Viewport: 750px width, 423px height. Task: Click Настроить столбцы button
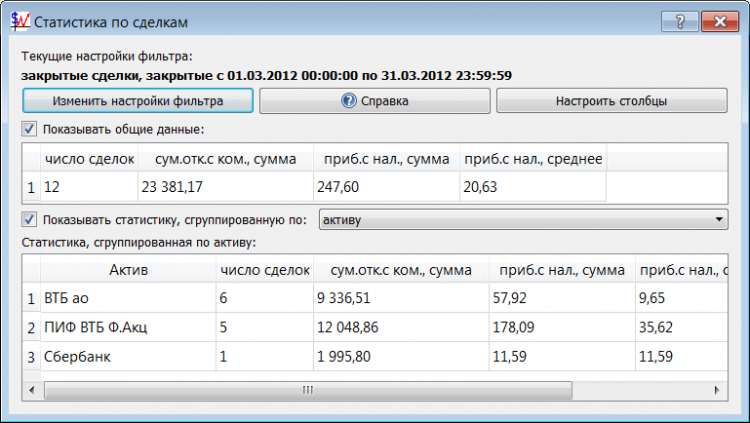pos(612,101)
